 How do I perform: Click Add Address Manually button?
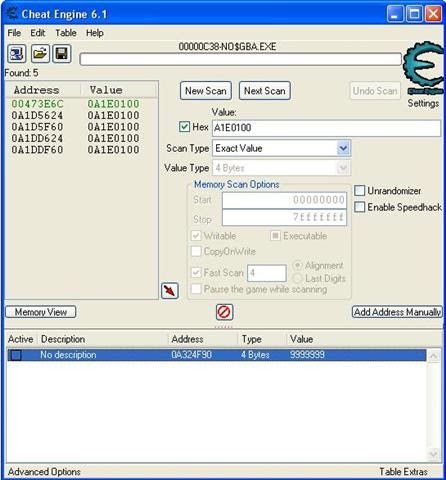[x=397, y=312]
